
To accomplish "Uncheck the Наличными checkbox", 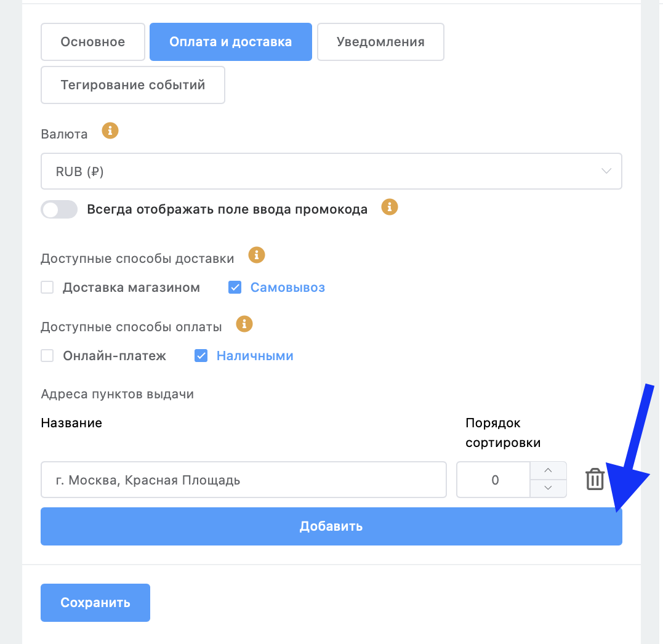I will [201, 356].
